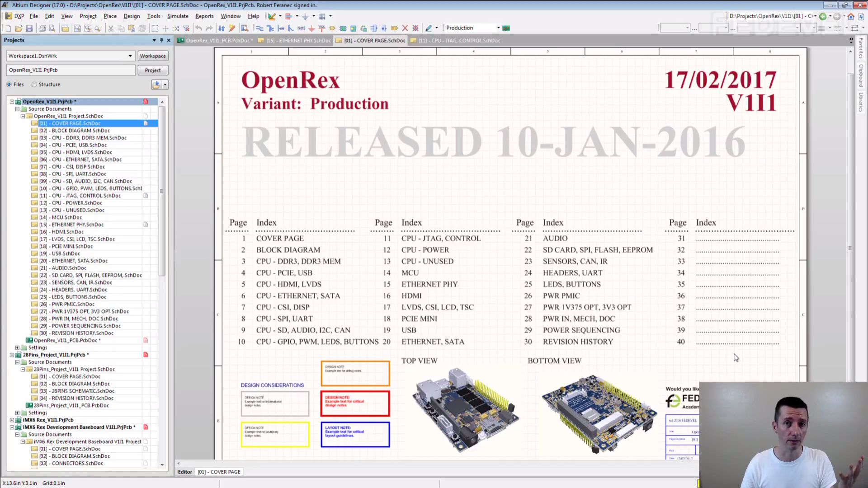Click the Place No ERC red X icon
This screenshot has height=488, width=868.
tap(405, 28)
